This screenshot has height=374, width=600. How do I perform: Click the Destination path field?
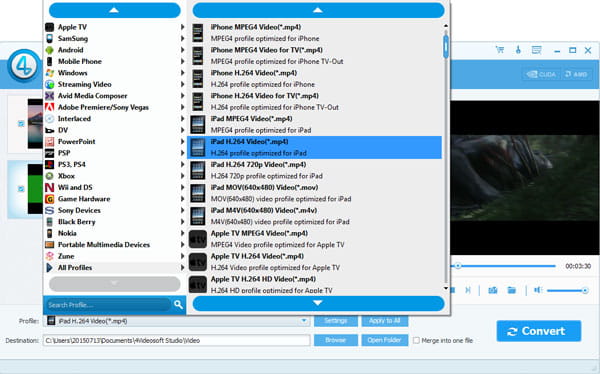176,340
